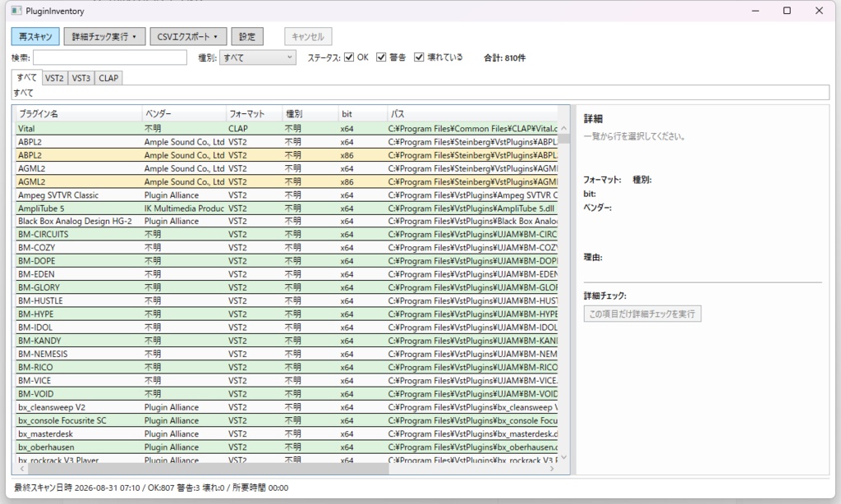Click 最終スキャン日時 status bar text

point(151,488)
